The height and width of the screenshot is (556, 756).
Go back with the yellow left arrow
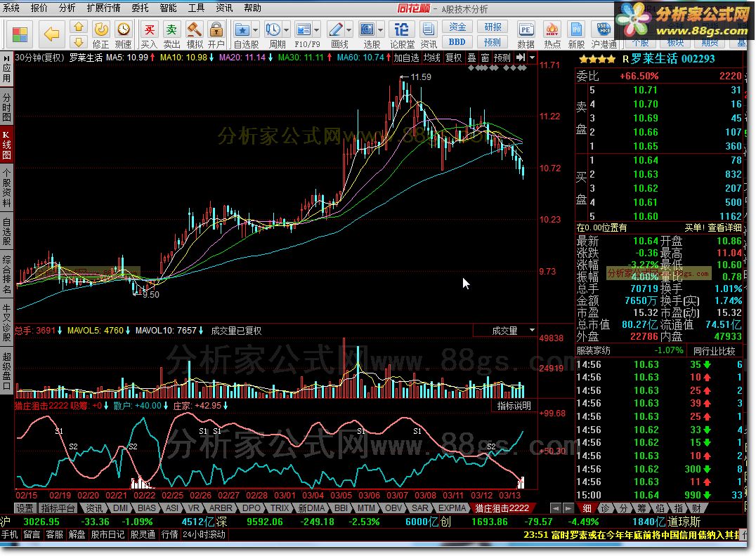51,34
